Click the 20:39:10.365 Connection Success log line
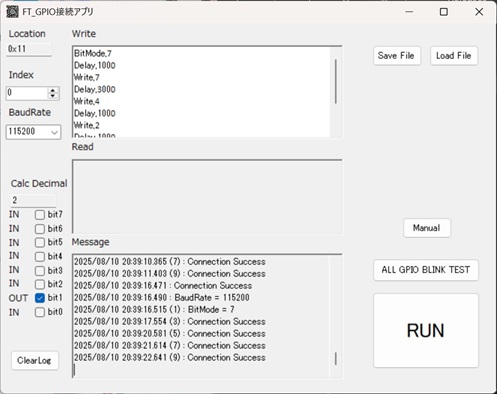The width and height of the screenshot is (497, 394). (170, 262)
